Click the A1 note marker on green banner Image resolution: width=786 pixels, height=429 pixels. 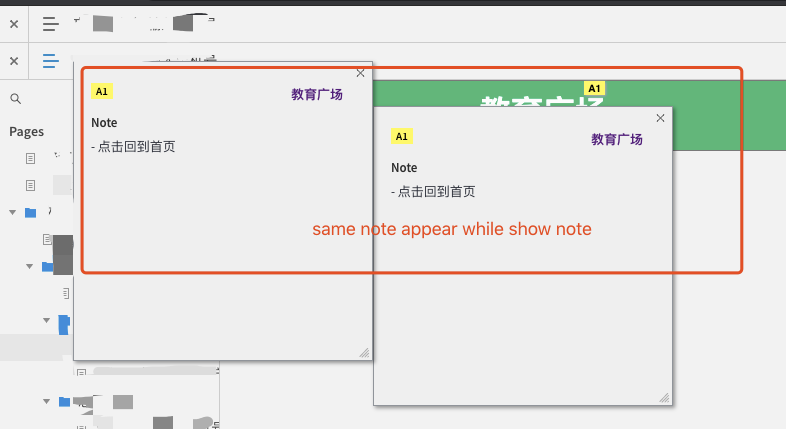coord(595,88)
